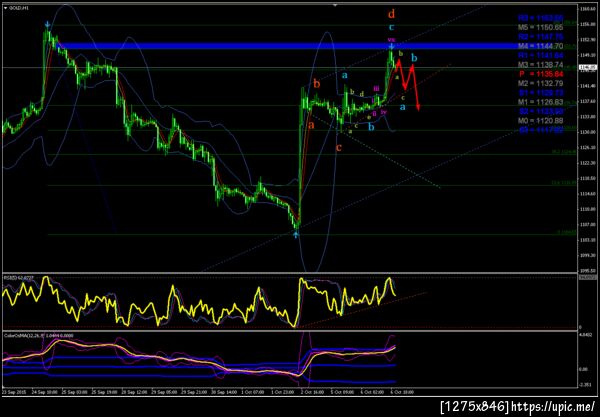Select the yellow RSI line in the indicator window

click(198, 302)
